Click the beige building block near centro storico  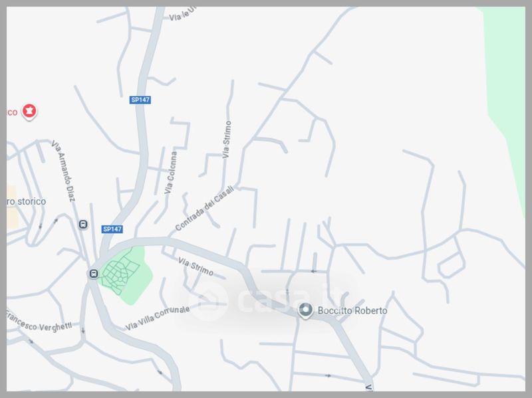click(11, 207)
